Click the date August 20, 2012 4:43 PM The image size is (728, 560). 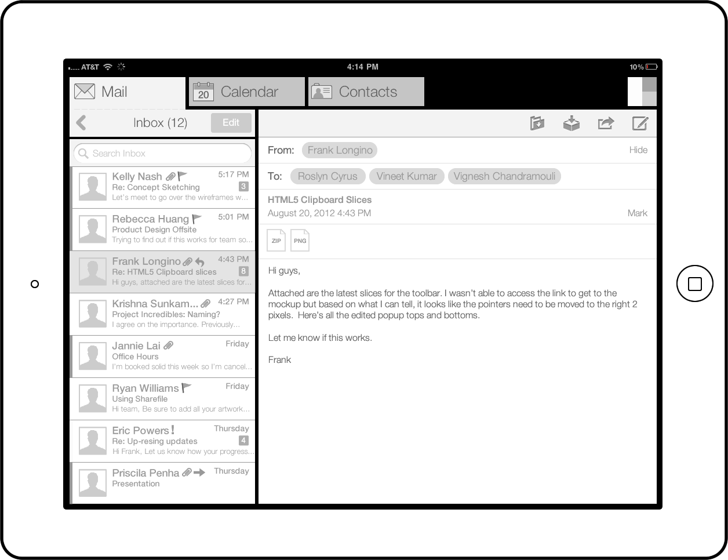pos(319,213)
